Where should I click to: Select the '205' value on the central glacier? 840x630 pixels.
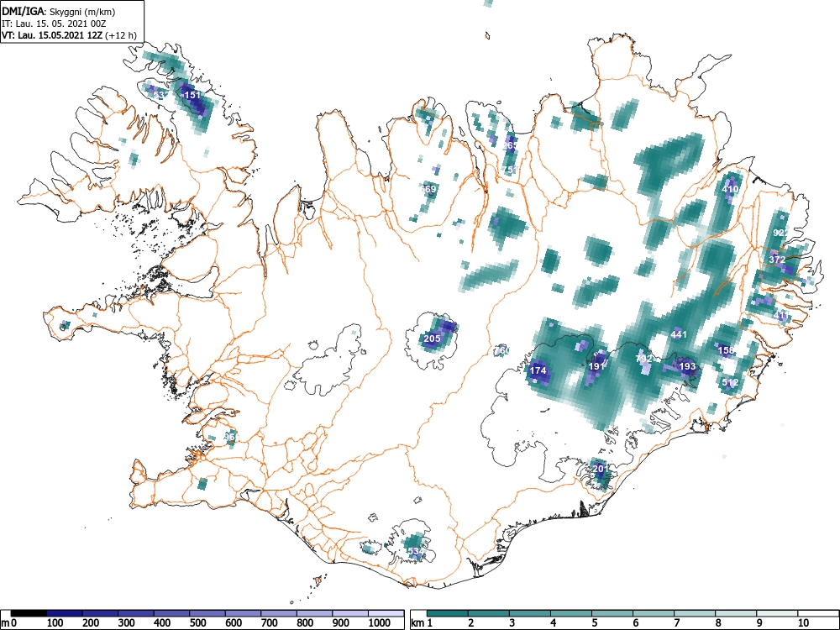pos(432,339)
